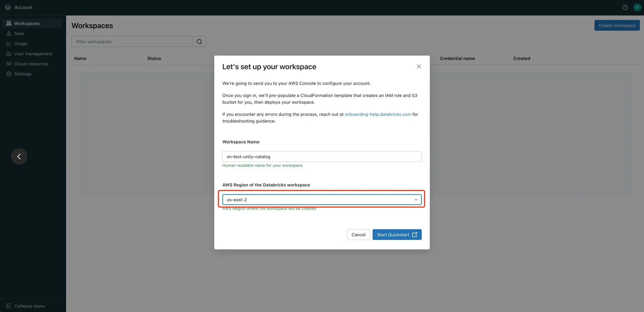
Task: Click the Workspaces sidebar icon
Action: 9,23
